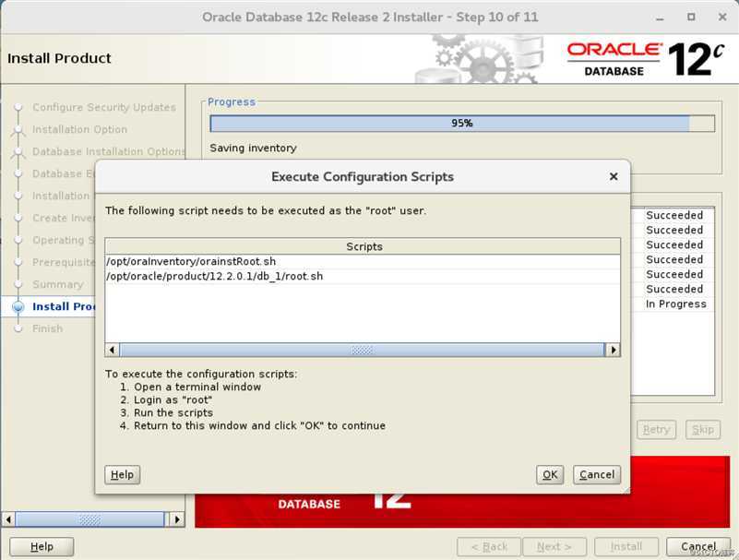Viewport: 739px width, 560px height.
Task: Click the Summary step bullet icon
Action: (x=18, y=284)
